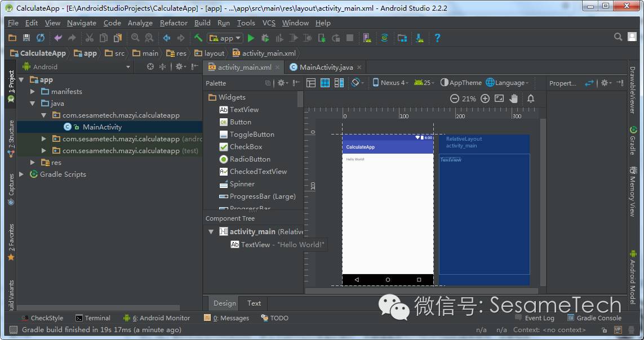Switch to the Text editor tab
The height and width of the screenshot is (340, 644).
tap(254, 303)
